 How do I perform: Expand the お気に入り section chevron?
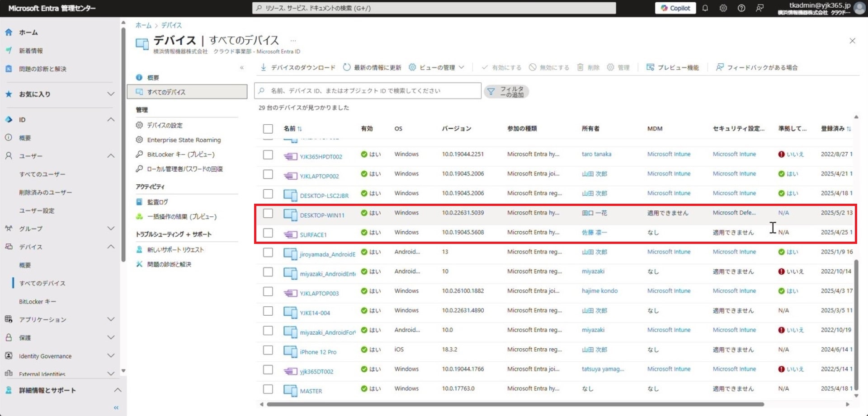coord(111,94)
